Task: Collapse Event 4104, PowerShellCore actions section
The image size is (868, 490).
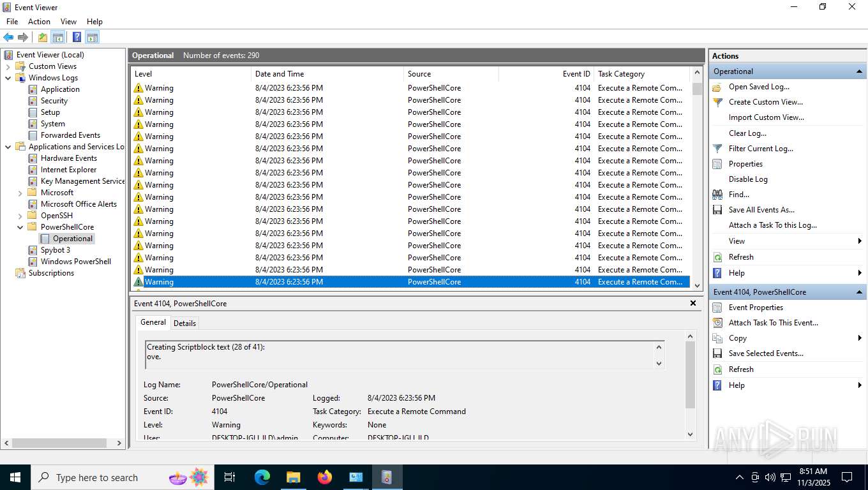Action: [x=859, y=292]
